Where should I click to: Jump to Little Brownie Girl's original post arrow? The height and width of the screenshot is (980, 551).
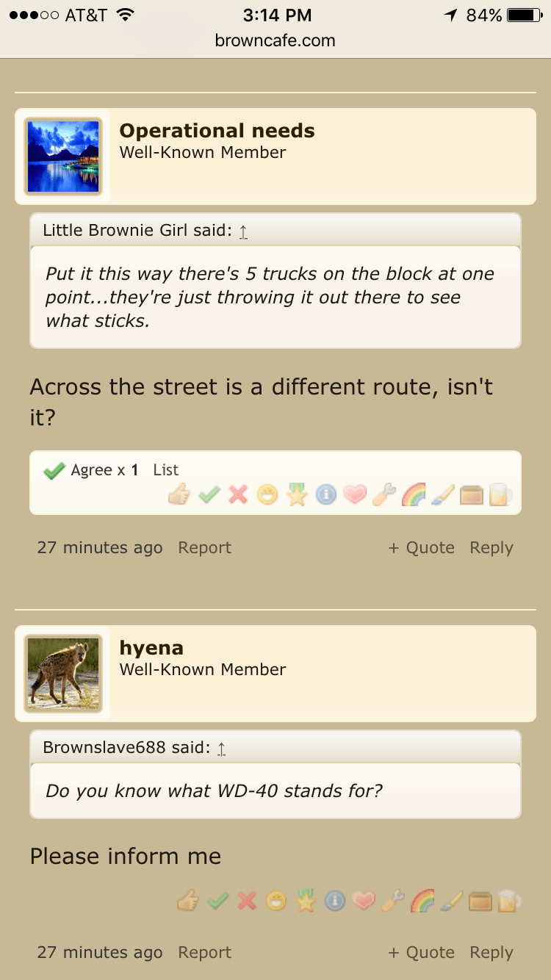tap(243, 231)
